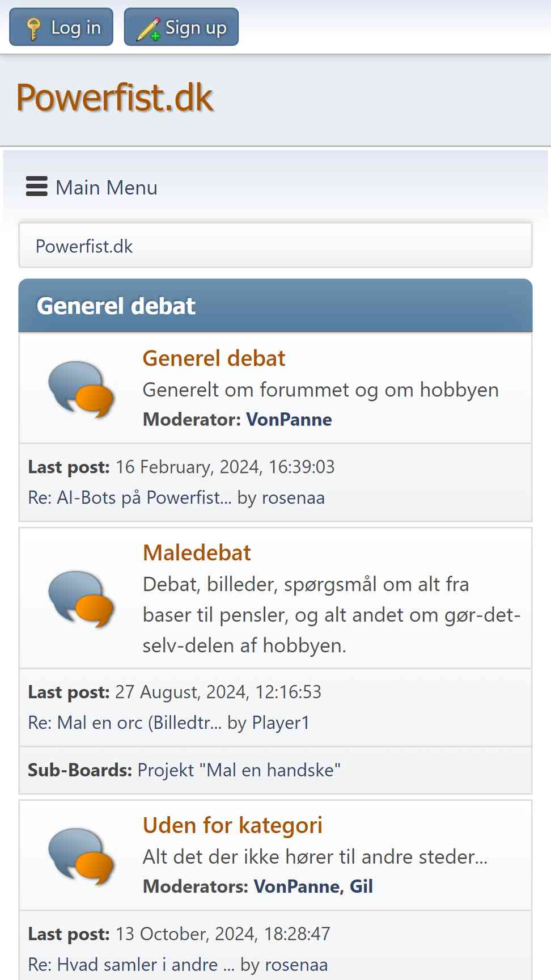The width and height of the screenshot is (551, 980).
Task: Open sub-board Projekt "Mal en handske"
Action: coord(239,770)
